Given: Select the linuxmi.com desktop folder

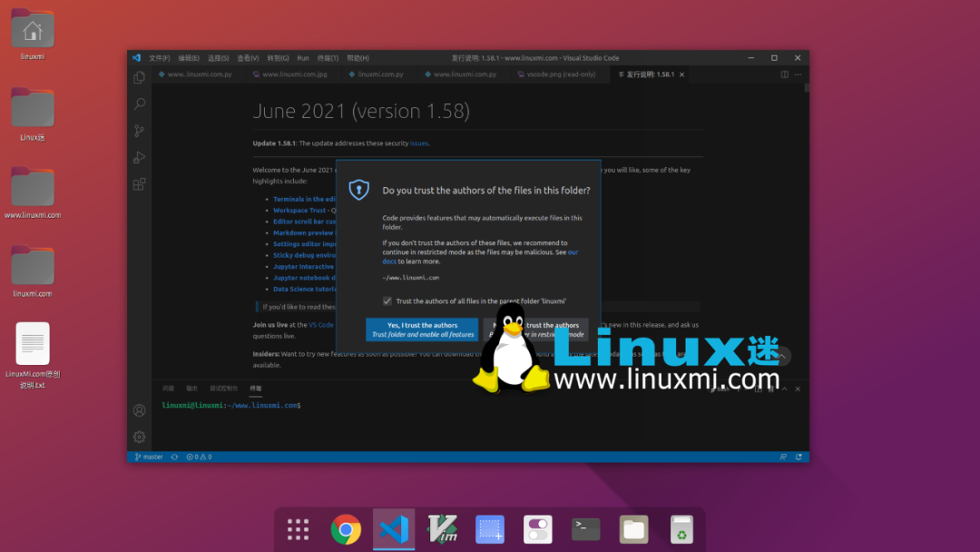Looking at the screenshot, I should coord(33,271).
